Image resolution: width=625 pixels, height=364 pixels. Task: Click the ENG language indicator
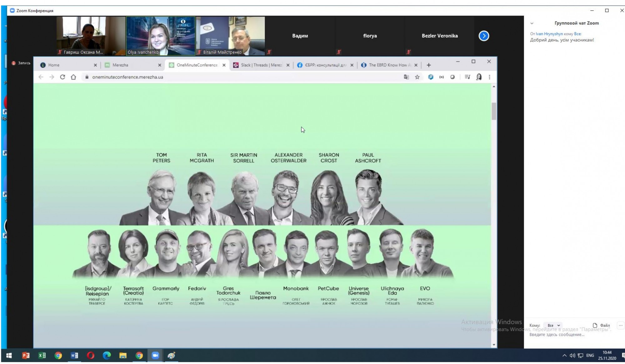click(x=590, y=355)
